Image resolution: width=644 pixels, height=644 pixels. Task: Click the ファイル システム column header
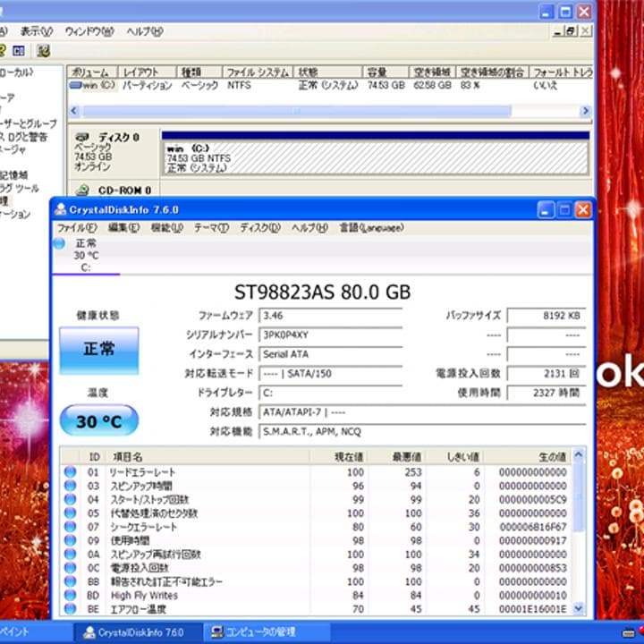[258, 72]
